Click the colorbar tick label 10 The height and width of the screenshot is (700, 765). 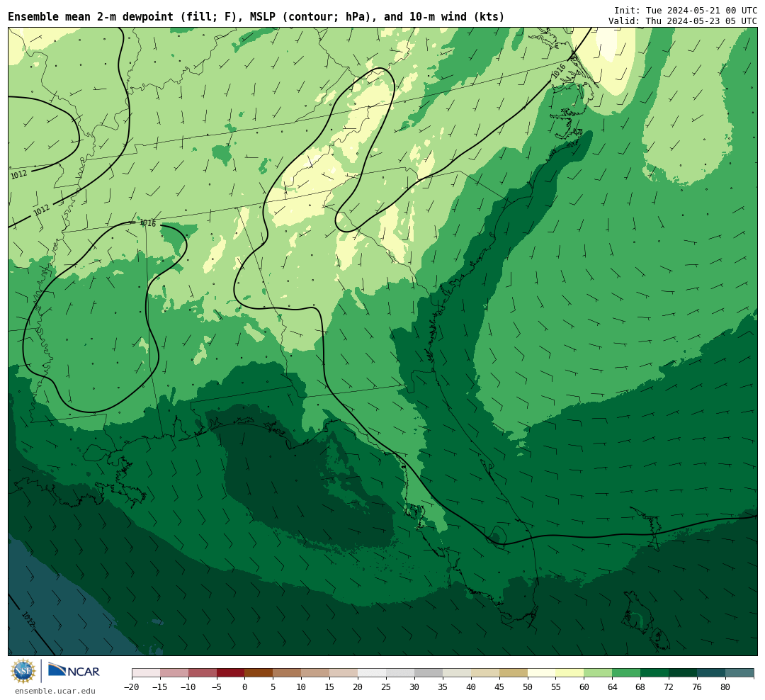(302, 687)
